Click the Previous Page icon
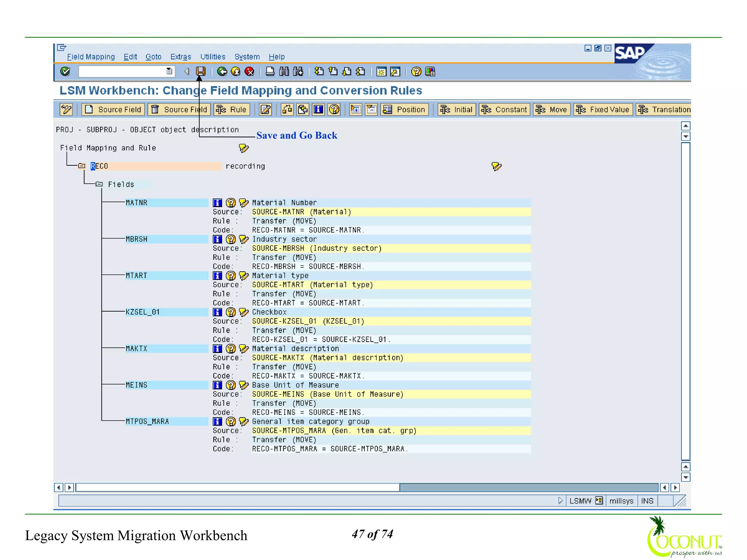The height and width of the screenshot is (560, 747). tap(333, 71)
